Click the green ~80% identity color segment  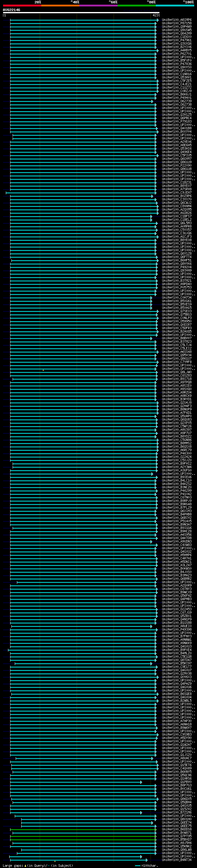point(137,6)
